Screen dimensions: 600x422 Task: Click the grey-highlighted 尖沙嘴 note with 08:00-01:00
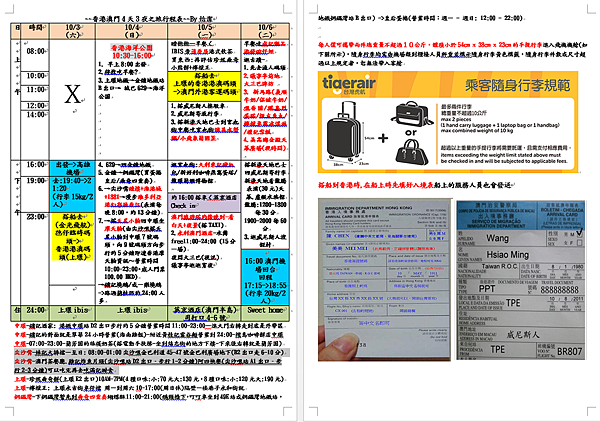[x=150, y=352]
